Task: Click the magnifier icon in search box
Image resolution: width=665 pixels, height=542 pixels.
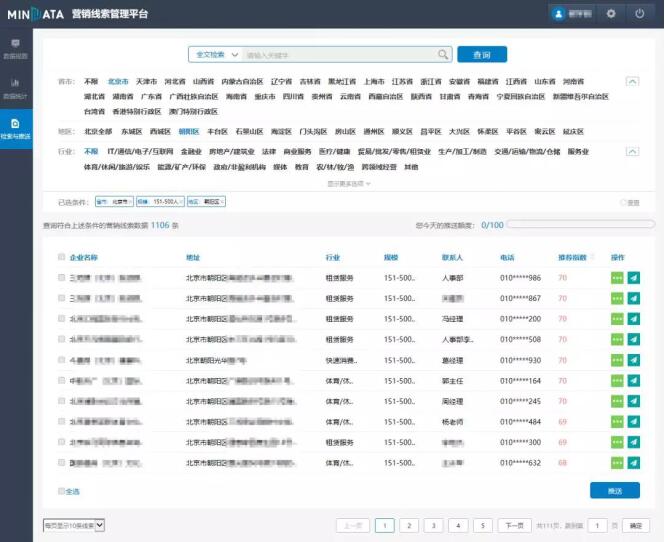Action: 443,55
